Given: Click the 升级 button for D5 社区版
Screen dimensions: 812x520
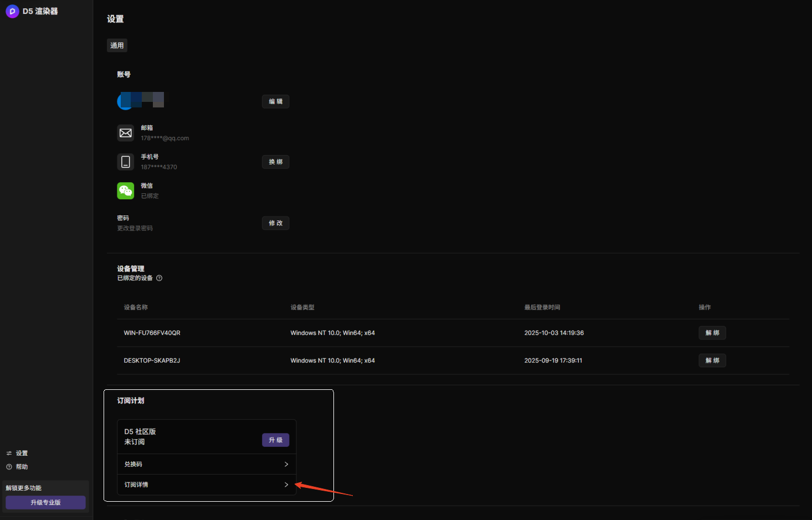Looking at the screenshot, I should pyautogui.click(x=276, y=440).
